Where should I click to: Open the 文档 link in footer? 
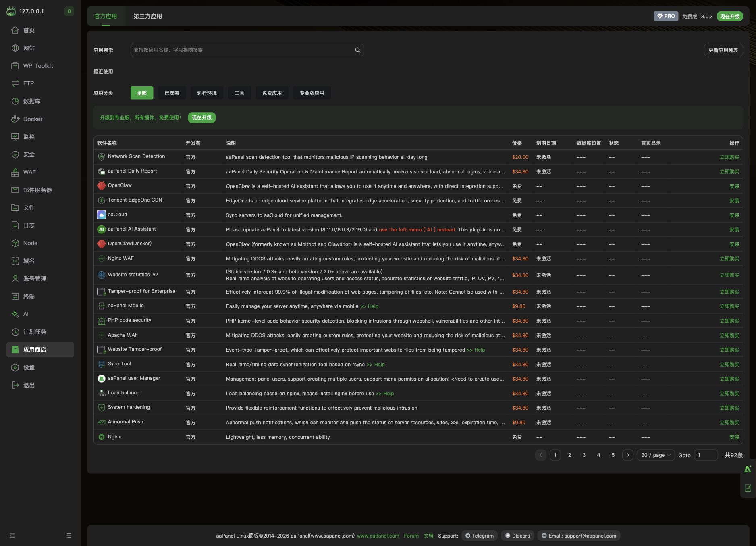(x=428, y=536)
